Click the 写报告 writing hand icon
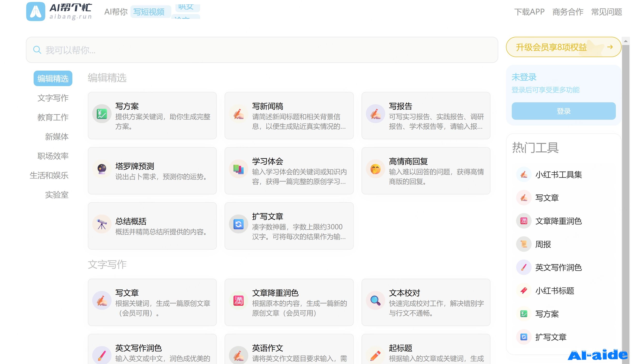The image size is (641, 364). (375, 114)
